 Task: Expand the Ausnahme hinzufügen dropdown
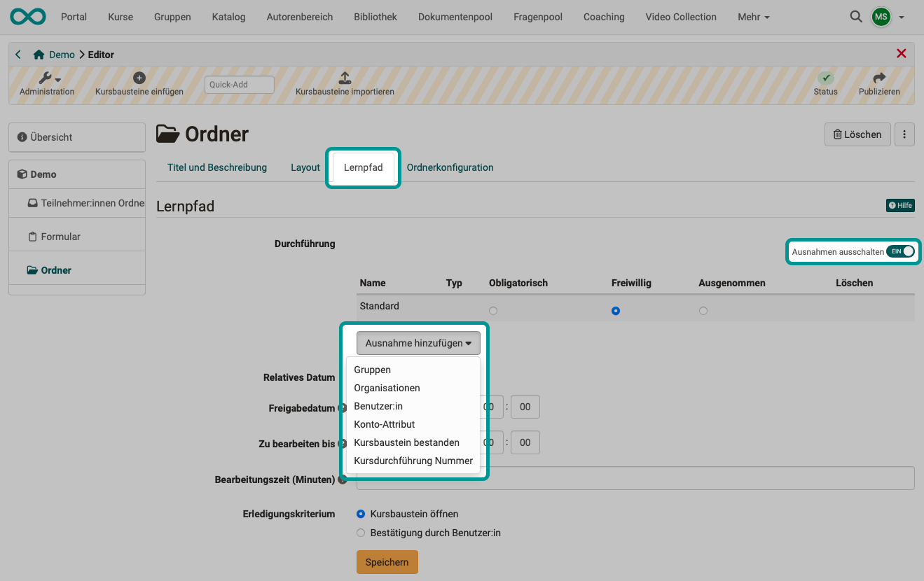click(418, 343)
